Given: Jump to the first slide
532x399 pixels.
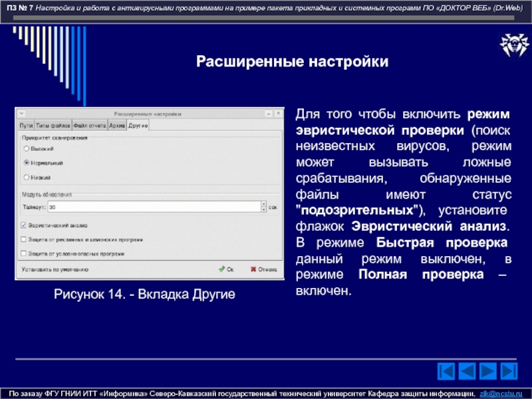Looking at the screenshot, I should (447, 370).
